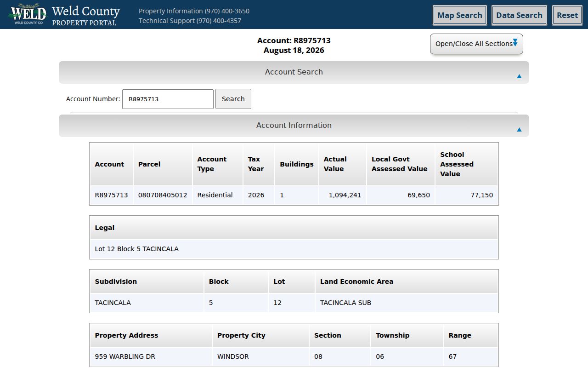Click the property city WINDSOR
Viewport: 588px width, 368px height.
click(233, 356)
